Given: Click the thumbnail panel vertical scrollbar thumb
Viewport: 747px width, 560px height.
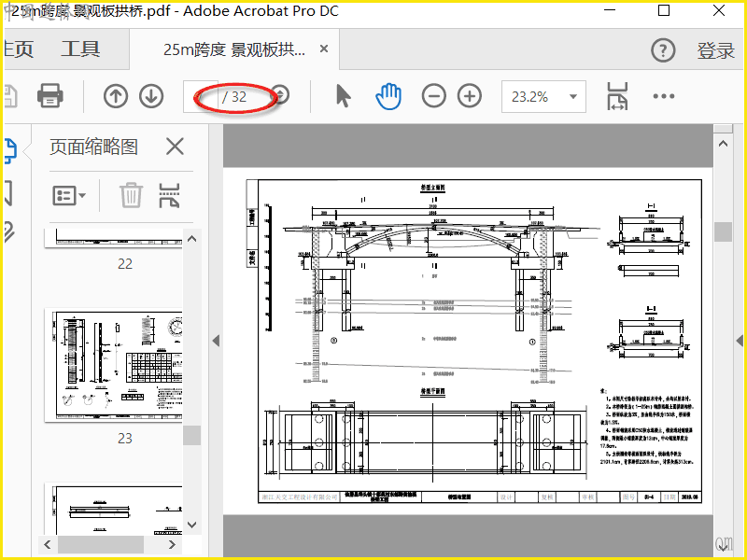Looking at the screenshot, I should pyautogui.click(x=192, y=435).
